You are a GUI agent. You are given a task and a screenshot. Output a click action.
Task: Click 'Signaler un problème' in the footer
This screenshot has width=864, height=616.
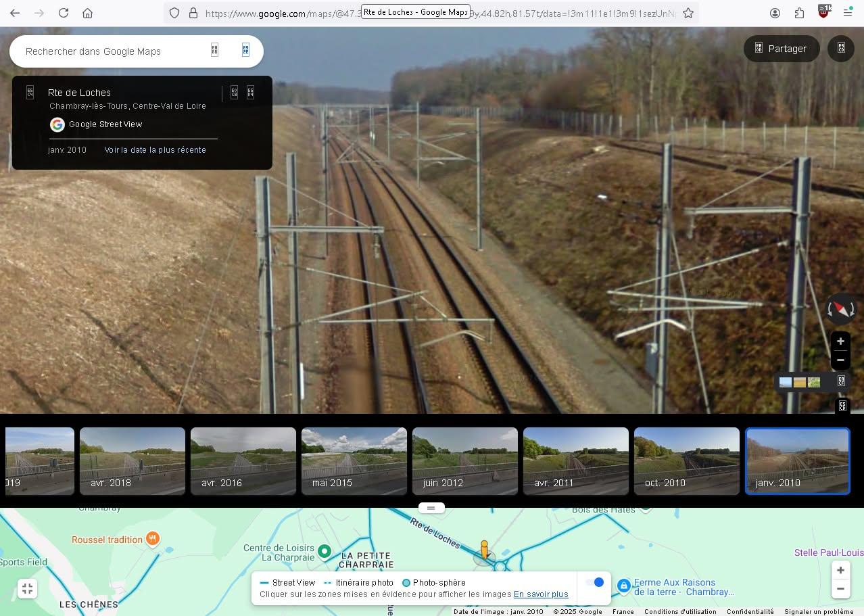pos(819,612)
